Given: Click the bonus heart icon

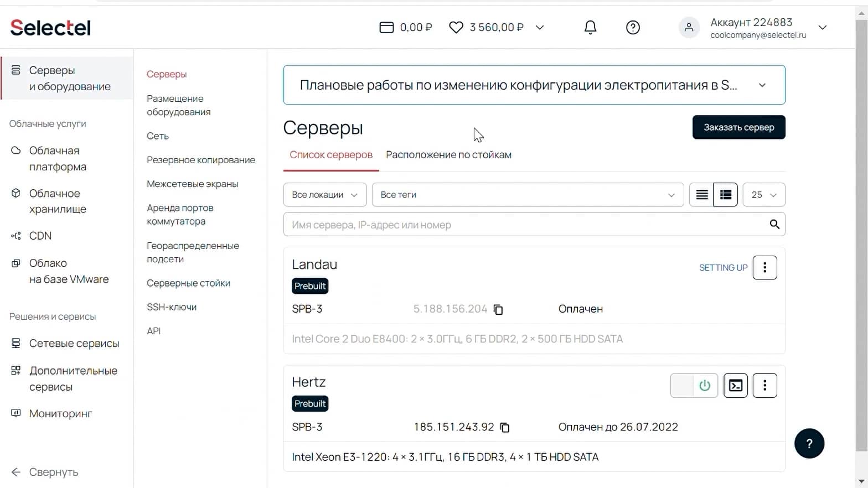Looking at the screenshot, I should (x=456, y=28).
